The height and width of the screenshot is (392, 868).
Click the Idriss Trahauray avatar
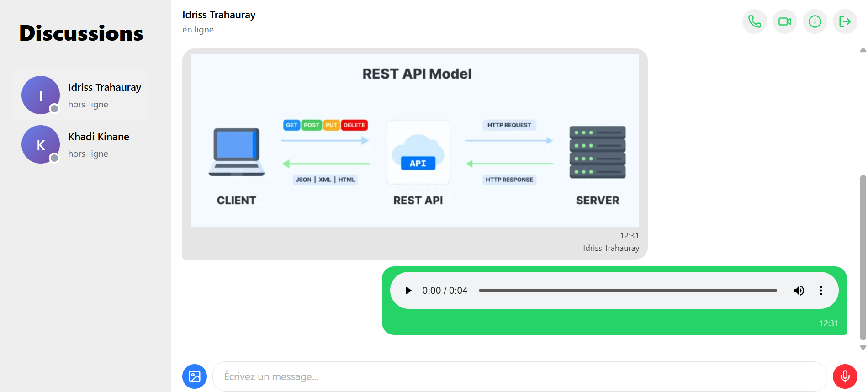point(41,95)
